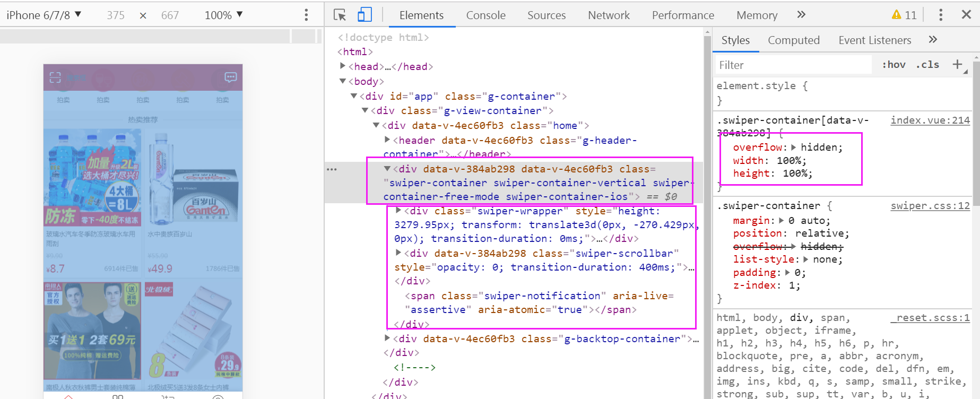
Task: Click the ¥49.9 product price
Action: (160, 269)
